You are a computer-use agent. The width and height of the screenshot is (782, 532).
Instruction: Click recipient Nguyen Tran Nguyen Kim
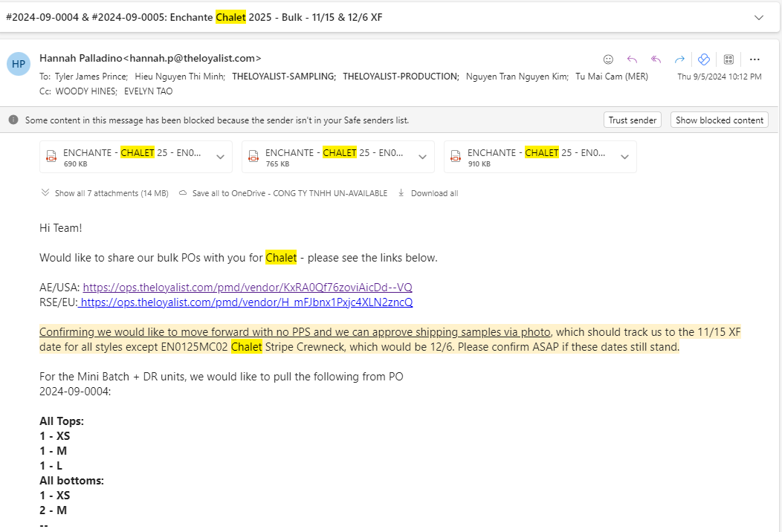click(517, 77)
